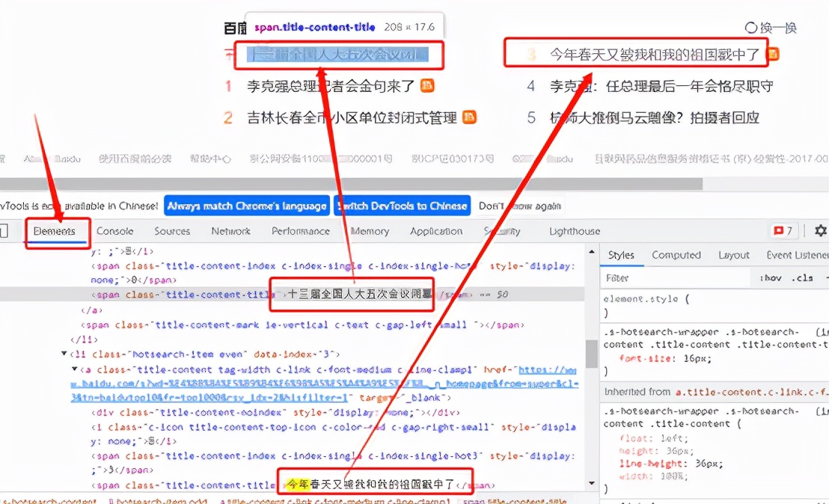Select the span row containing 今年春天又被我和我的祖国戳中了
The width and height of the screenshot is (829, 504).
[x=292, y=485]
